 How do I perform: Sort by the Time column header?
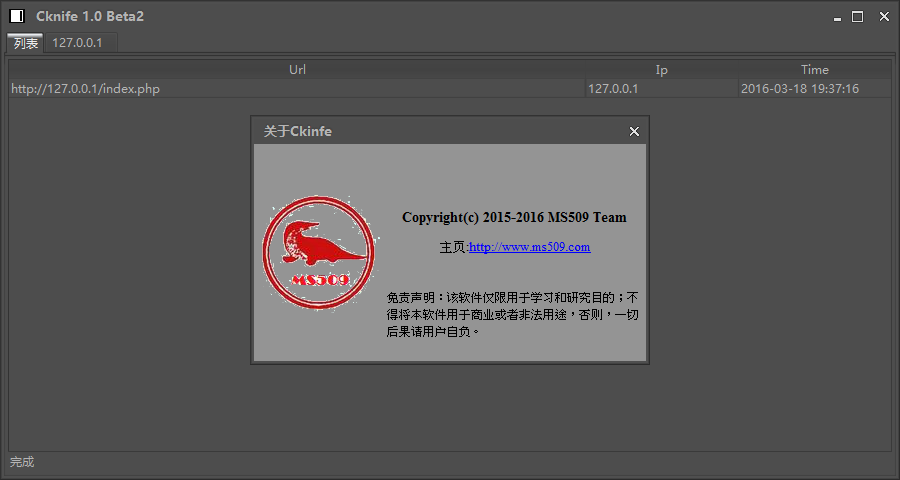click(814, 69)
